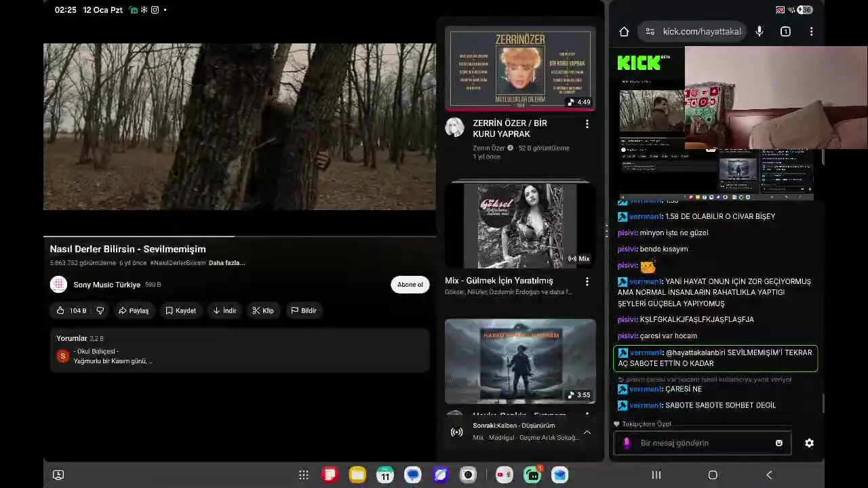Click the KICK logo
The width and height of the screenshot is (868, 488).
coord(641,62)
